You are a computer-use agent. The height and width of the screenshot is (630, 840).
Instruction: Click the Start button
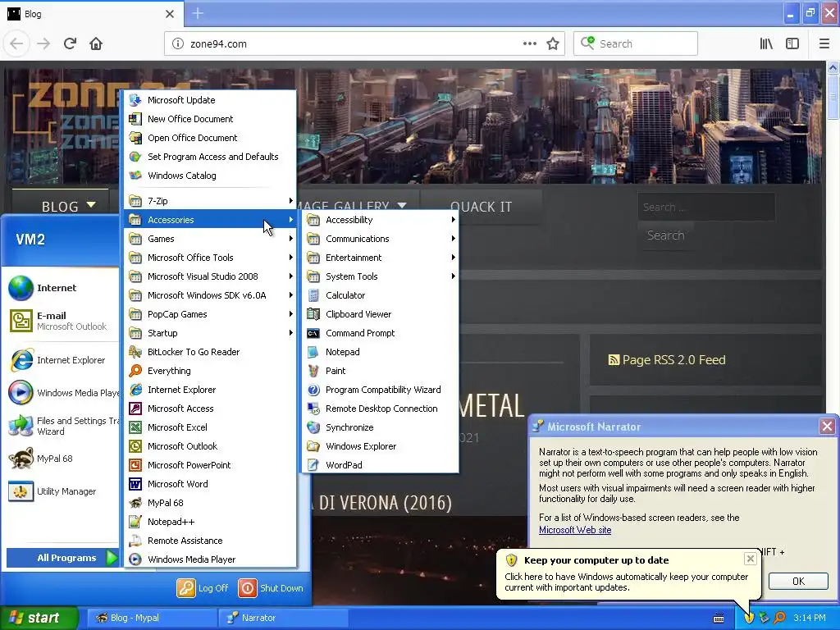[39, 618]
